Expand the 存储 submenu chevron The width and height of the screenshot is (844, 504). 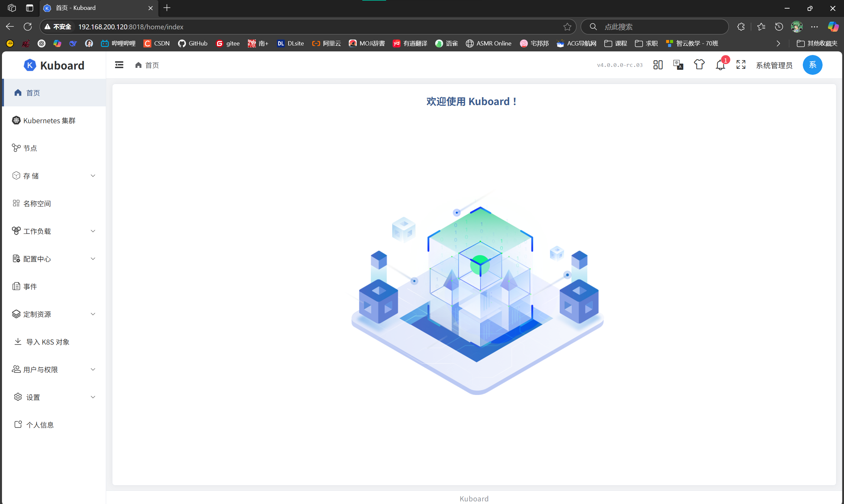point(93,176)
